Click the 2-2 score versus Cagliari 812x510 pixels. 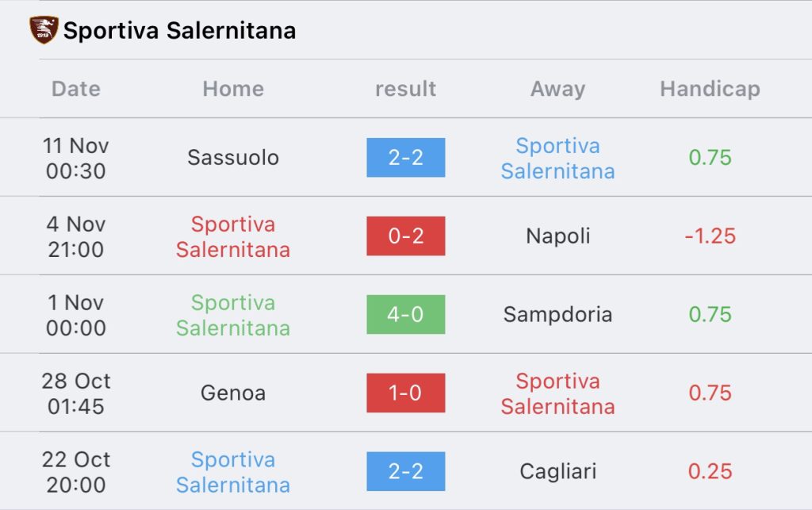tap(406, 471)
